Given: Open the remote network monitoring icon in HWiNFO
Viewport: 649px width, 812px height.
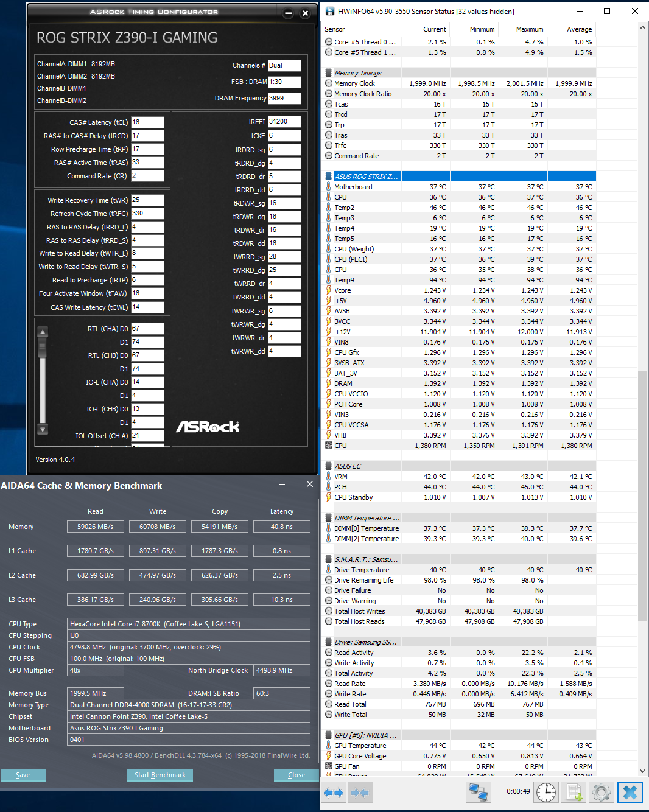Looking at the screenshot, I should coord(479,792).
